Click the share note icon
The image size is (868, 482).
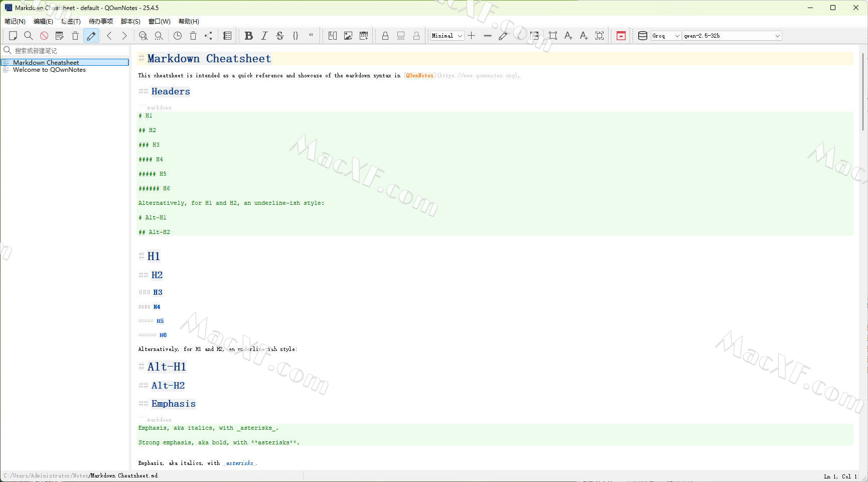coord(209,36)
